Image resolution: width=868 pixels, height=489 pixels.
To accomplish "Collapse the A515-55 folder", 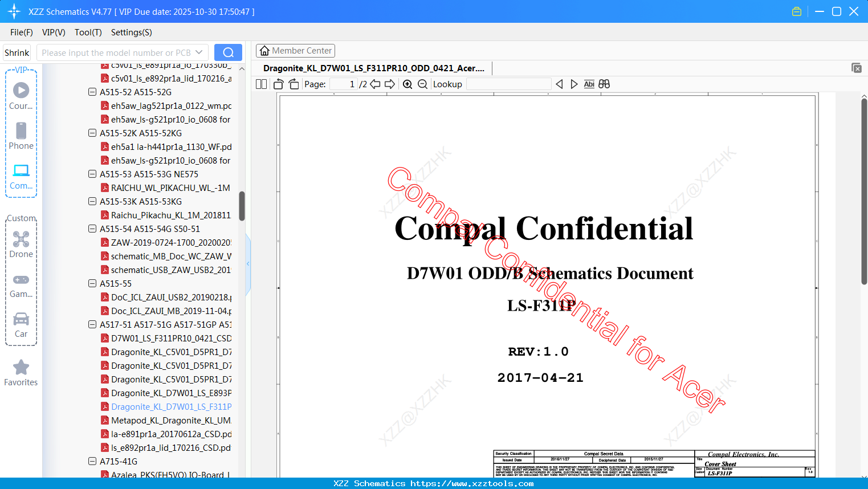I will [92, 283].
